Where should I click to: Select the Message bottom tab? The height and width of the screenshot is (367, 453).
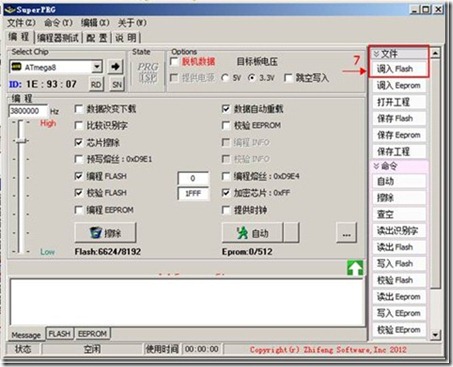click(x=26, y=335)
